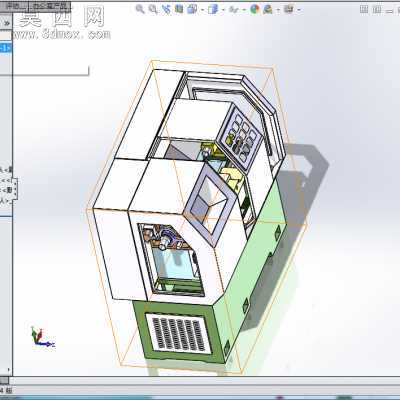Open the Hide/Show Items dropdown arrow
The height and width of the screenshot is (400, 400).
[244, 10]
